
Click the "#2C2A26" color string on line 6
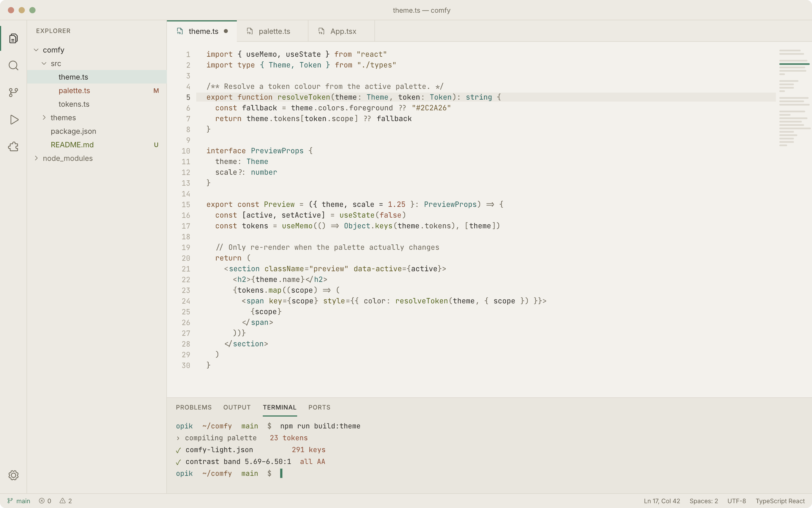(x=431, y=108)
